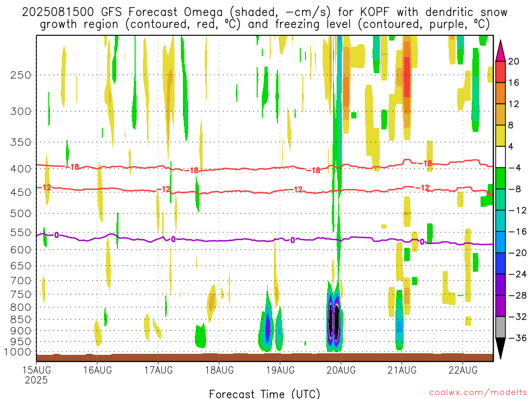Screen dimensions: 532x399
Task: Click the 600 pressure level label
Action: [x=21, y=250]
